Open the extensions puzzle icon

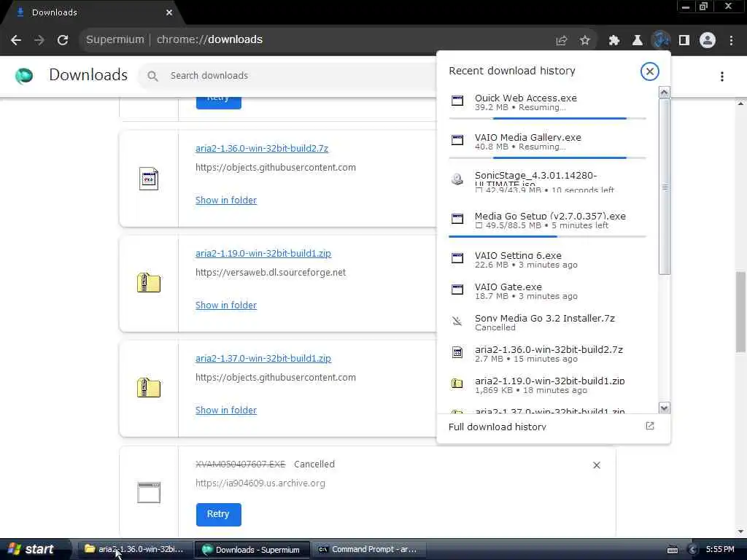(614, 41)
